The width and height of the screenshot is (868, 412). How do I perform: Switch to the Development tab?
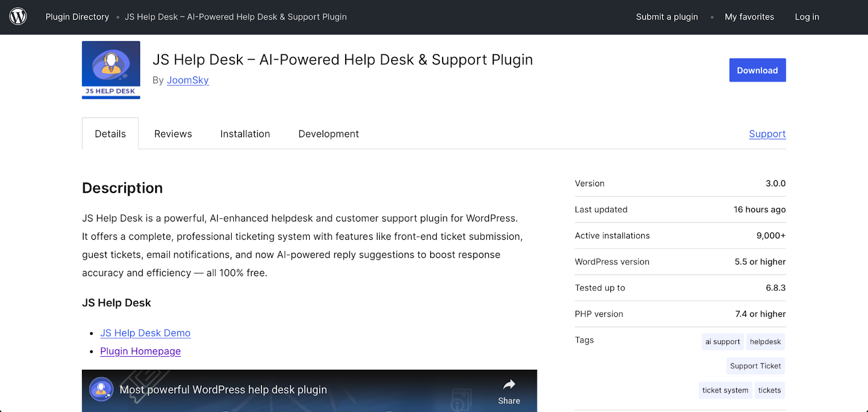tap(329, 134)
